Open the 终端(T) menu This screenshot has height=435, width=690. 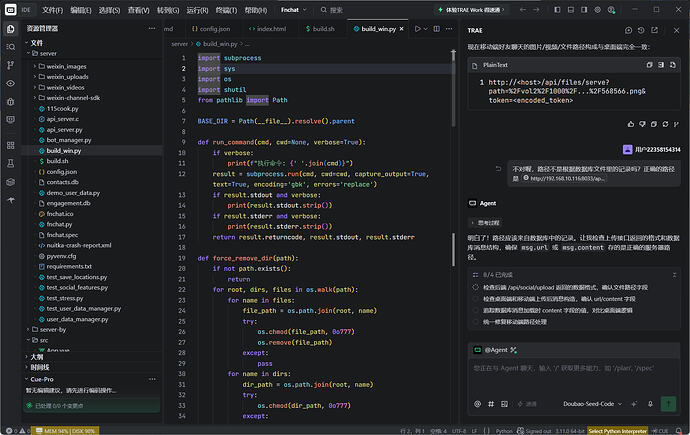[226, 10]
